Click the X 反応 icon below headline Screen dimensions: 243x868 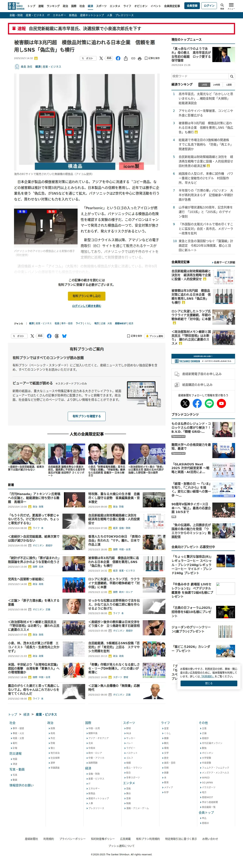pos(101,58)
